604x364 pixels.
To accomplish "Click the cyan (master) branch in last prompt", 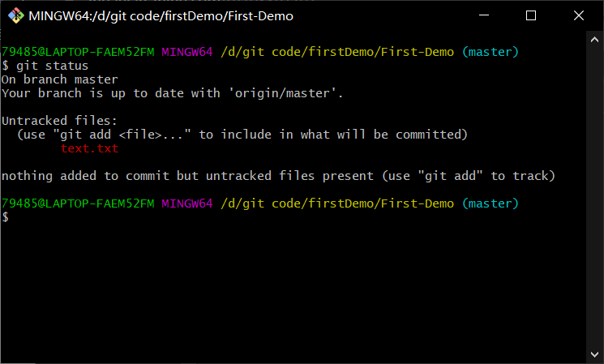I will coord(490,203).
